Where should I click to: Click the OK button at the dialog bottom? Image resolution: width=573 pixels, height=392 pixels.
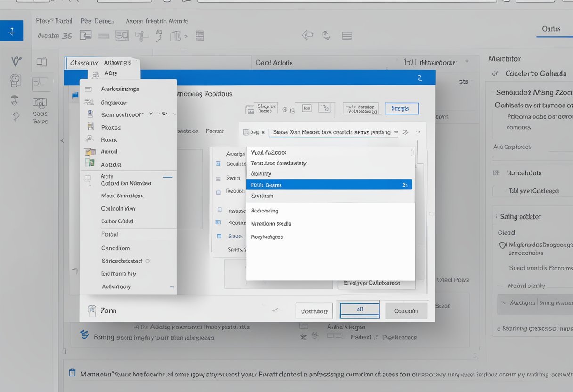pyautogui.click(x=360, y=310)
